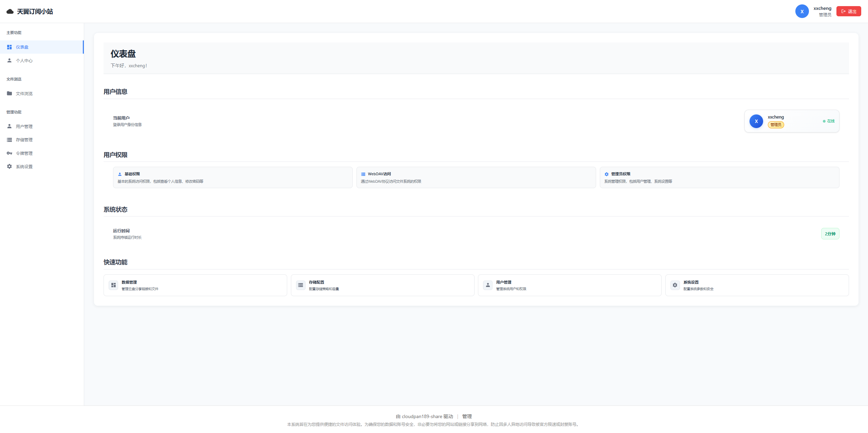Image resolution: width=868 pixels, height=433 pixels.
Task: Click the WebDAV访问 permission card
Action: click(476, 177)
